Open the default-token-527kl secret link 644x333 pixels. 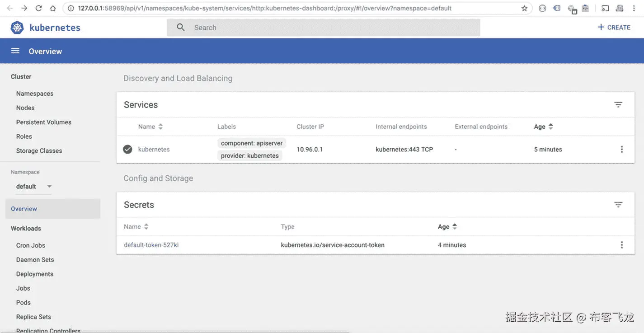point(151,245)
